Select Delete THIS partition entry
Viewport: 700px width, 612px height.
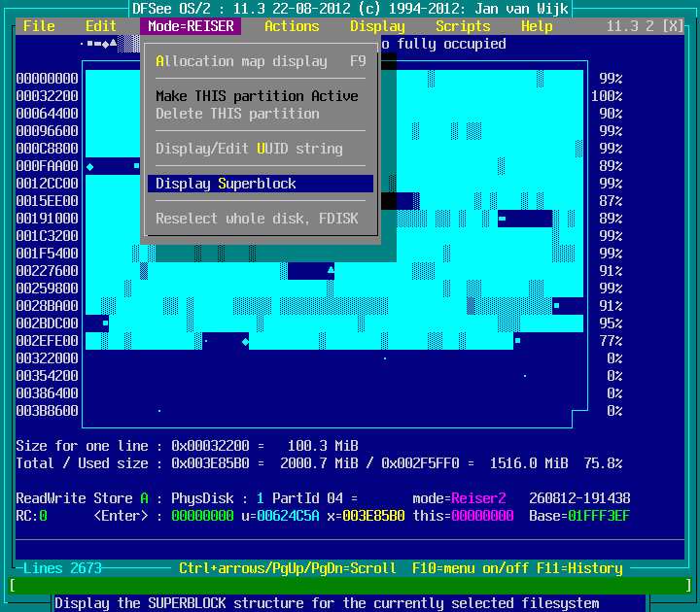click(x=237, y=114)
